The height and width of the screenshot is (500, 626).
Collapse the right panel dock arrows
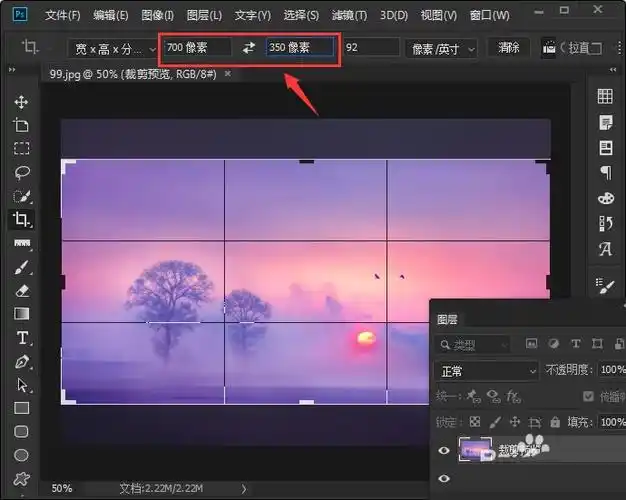(613, 69)
